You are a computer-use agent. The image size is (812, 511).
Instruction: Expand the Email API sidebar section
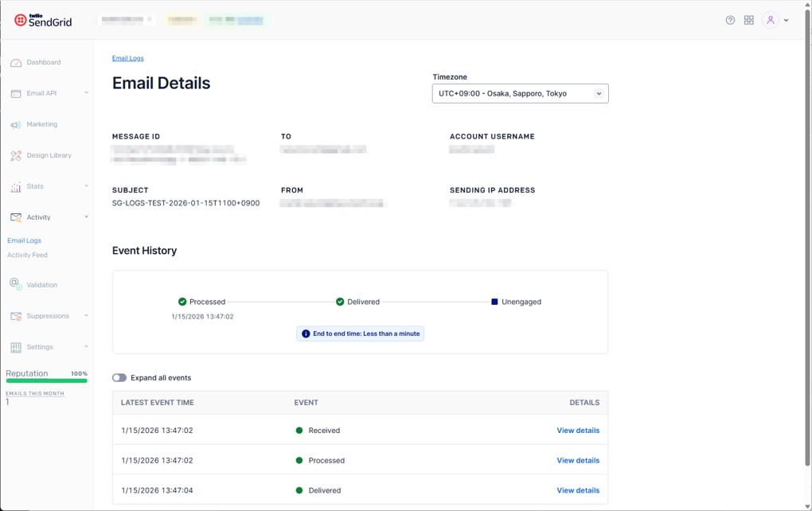86,93
